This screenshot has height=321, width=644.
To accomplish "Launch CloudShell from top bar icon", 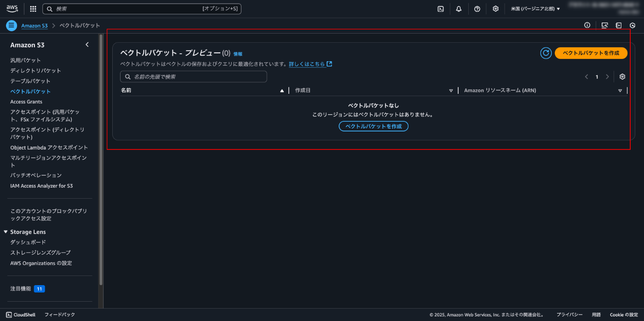I will point(440,9).
